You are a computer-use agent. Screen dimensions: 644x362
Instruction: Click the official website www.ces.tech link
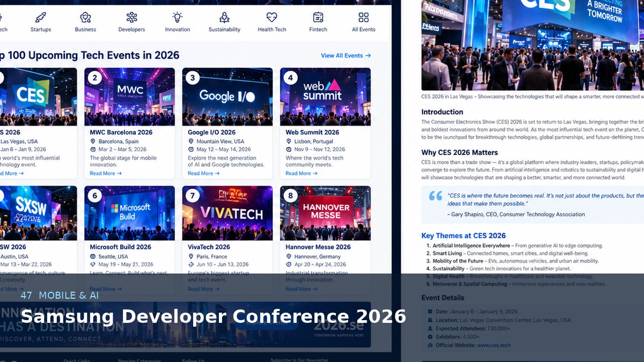494,345
